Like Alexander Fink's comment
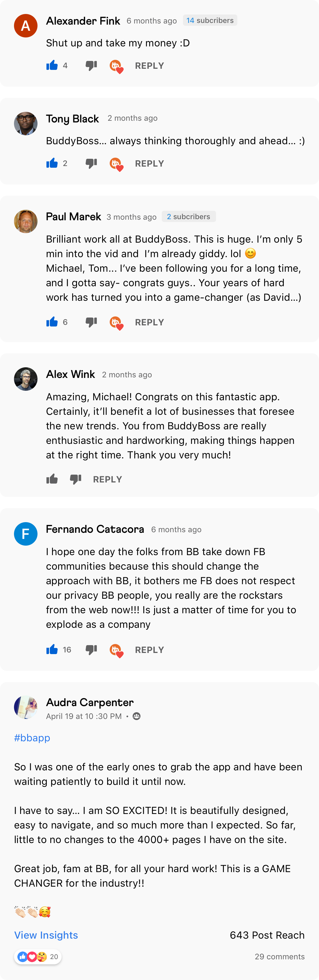 point(52,65)
